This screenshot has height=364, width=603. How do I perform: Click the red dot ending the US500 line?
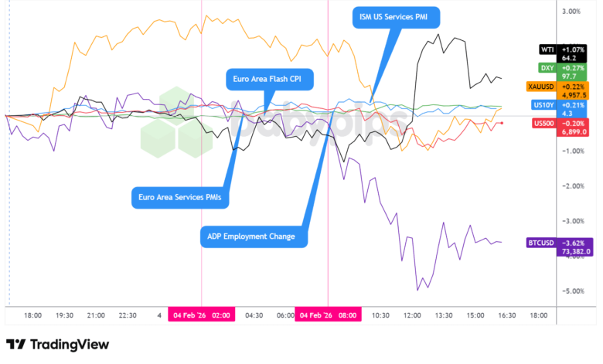click(502, 123)
